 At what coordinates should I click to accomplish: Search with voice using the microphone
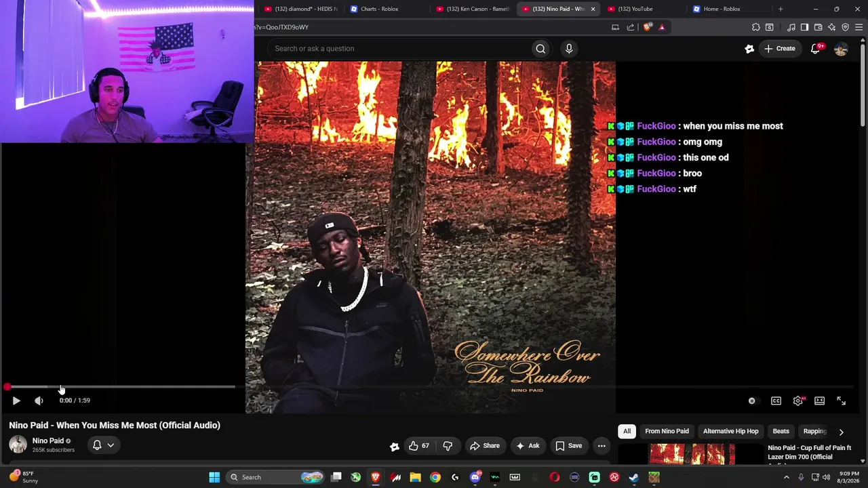569,49
